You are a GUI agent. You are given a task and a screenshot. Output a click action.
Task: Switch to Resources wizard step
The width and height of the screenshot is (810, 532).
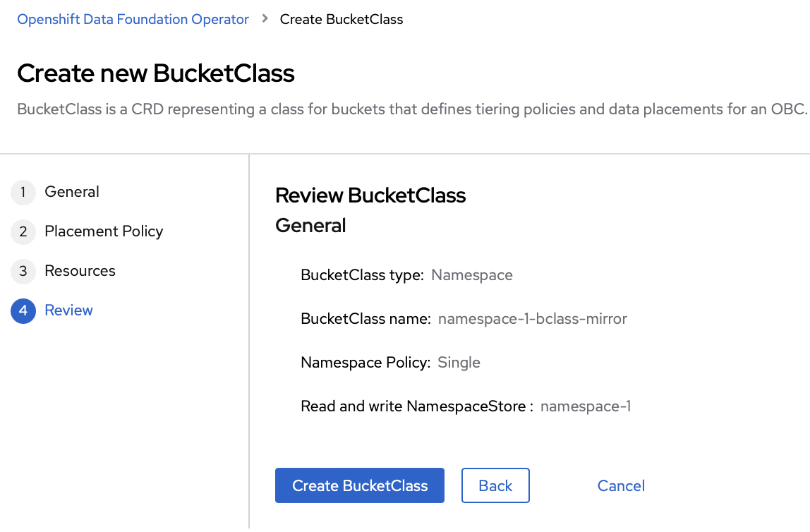[80, 271]
